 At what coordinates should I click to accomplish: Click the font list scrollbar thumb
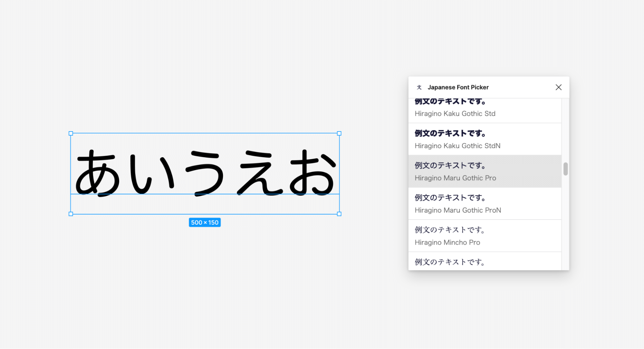coord(565,169)
